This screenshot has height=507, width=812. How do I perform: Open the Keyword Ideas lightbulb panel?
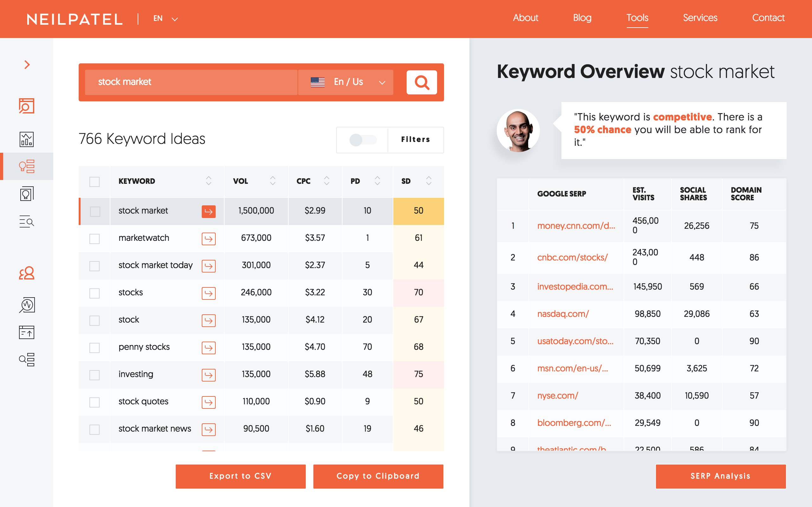[x=28, y=166]
